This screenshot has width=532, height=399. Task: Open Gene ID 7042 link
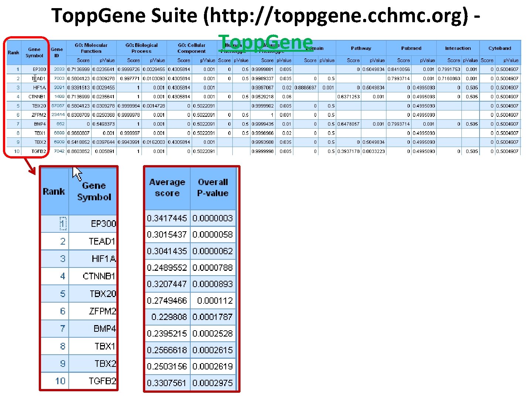[x=59, y=151]
